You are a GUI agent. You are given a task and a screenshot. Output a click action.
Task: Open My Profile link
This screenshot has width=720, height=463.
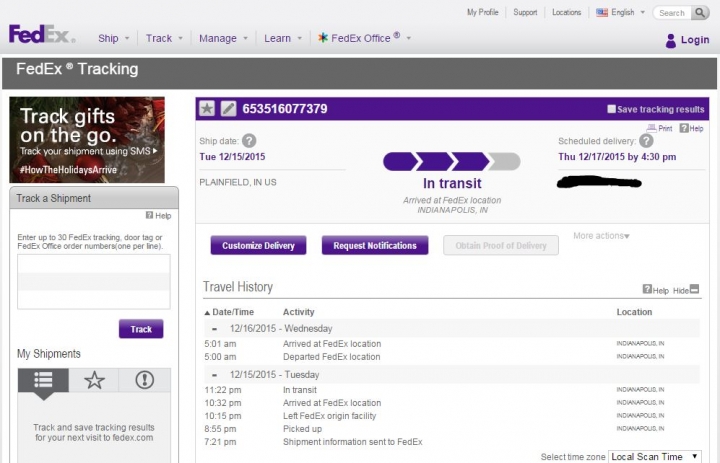[483, 12]
